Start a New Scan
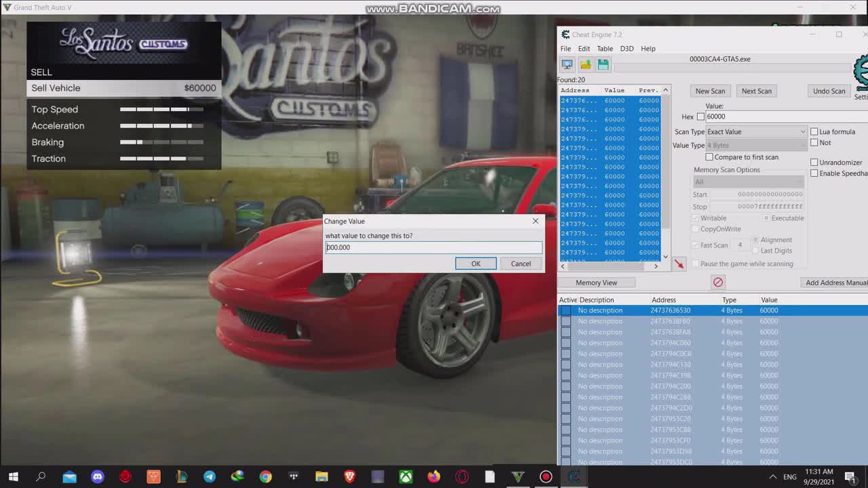Viewport: 868px width, 488px height. point(710,91)
